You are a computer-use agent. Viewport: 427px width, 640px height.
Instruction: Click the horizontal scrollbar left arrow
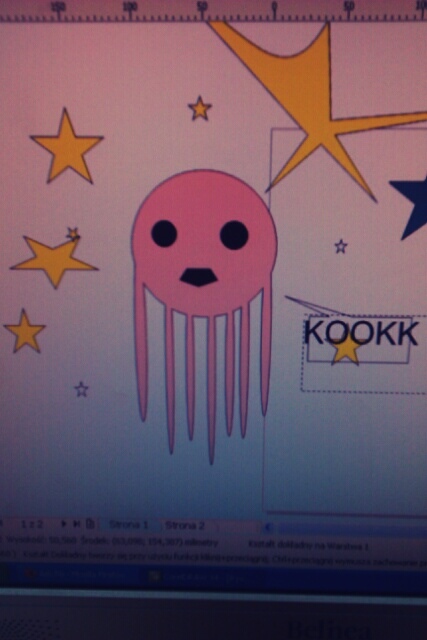[268, 528]
